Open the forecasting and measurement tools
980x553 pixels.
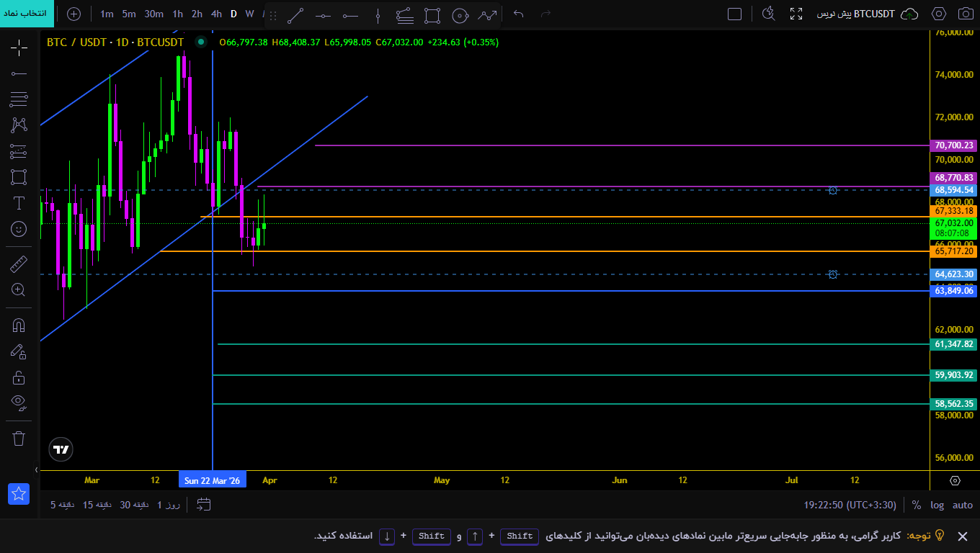pos(19,151)
